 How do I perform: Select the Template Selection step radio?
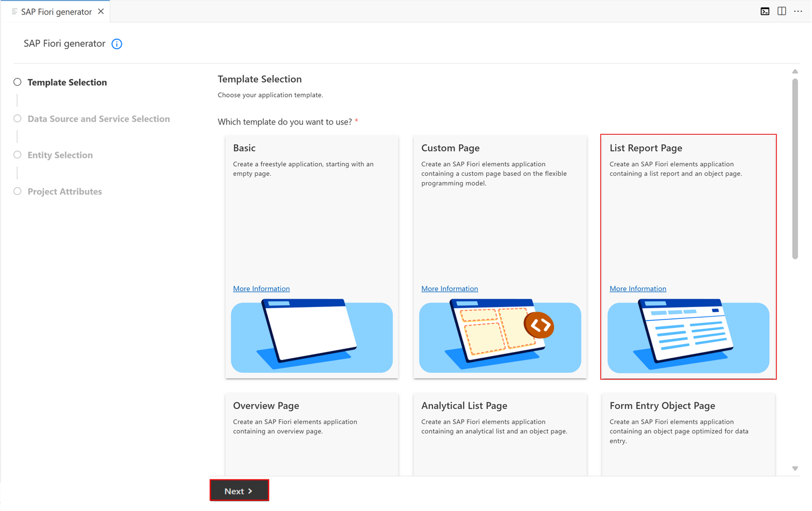point(17,82)
